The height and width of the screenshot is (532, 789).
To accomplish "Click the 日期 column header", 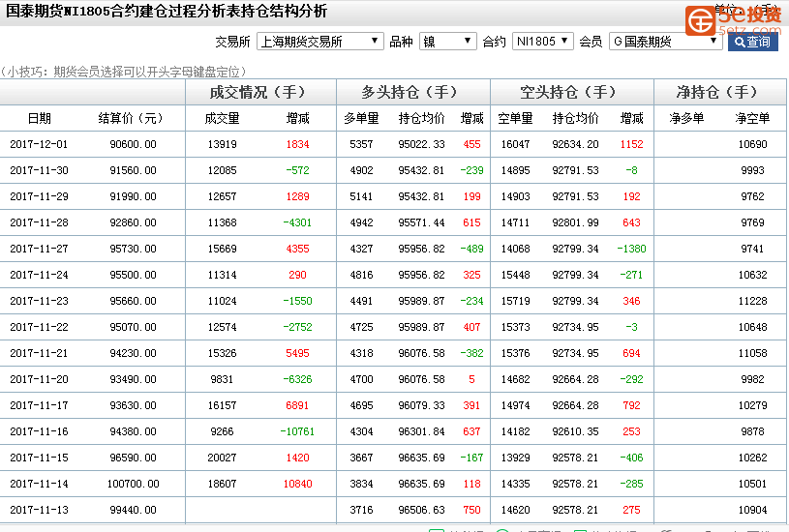I will tap(40, 118).
